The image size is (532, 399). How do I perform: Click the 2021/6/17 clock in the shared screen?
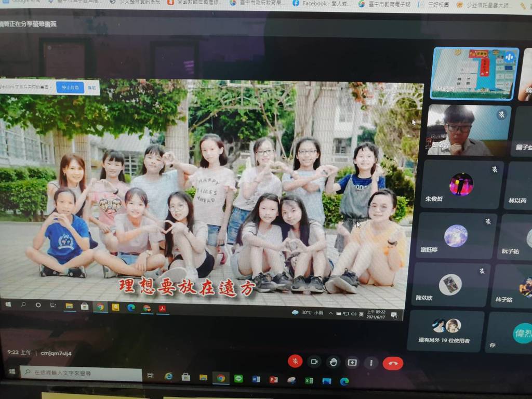pyautogui.click(x=376, y=314)
